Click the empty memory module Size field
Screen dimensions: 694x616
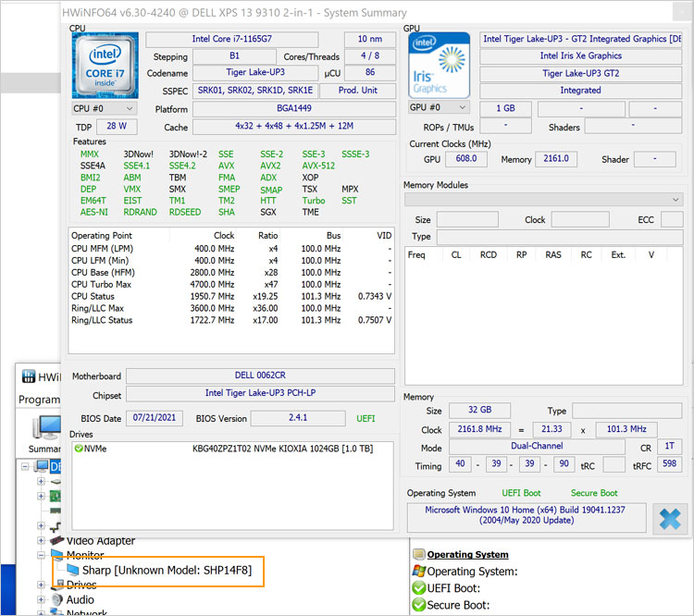point(467,219)
